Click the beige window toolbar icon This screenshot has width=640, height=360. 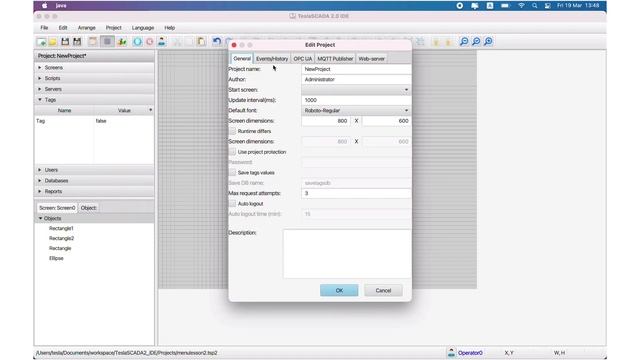pyautogui.click(x=93, y=42)
